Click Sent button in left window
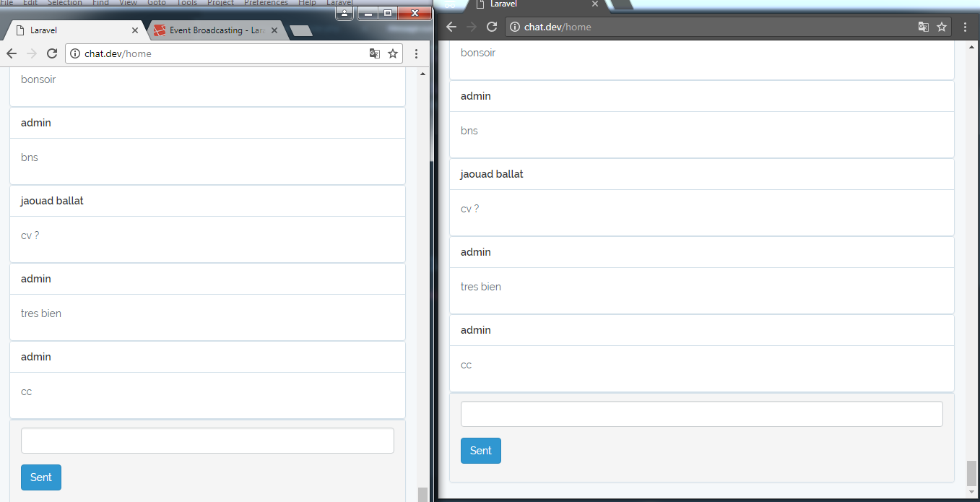980x502 pixels. (x=41, y=477)
